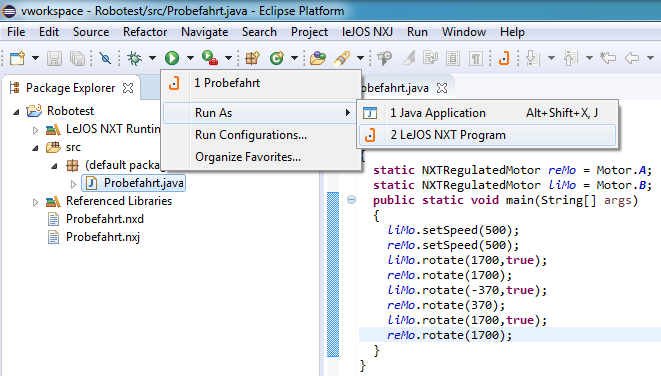Expand the LeJOS NXT Runtime node
Viewport: 661px width, 376px height.
[35, 130]
